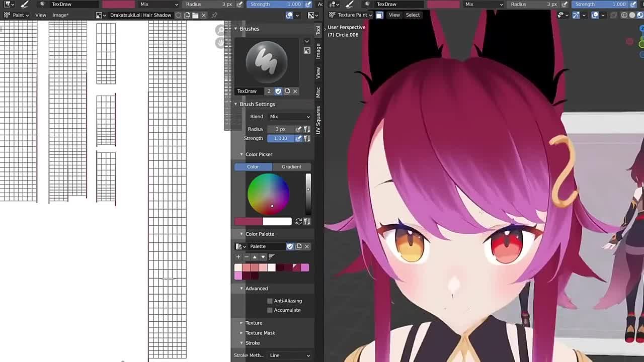
Task: Toggle overlays icon in image editor header
Action: pyautogui.click(x=289, y=15)
